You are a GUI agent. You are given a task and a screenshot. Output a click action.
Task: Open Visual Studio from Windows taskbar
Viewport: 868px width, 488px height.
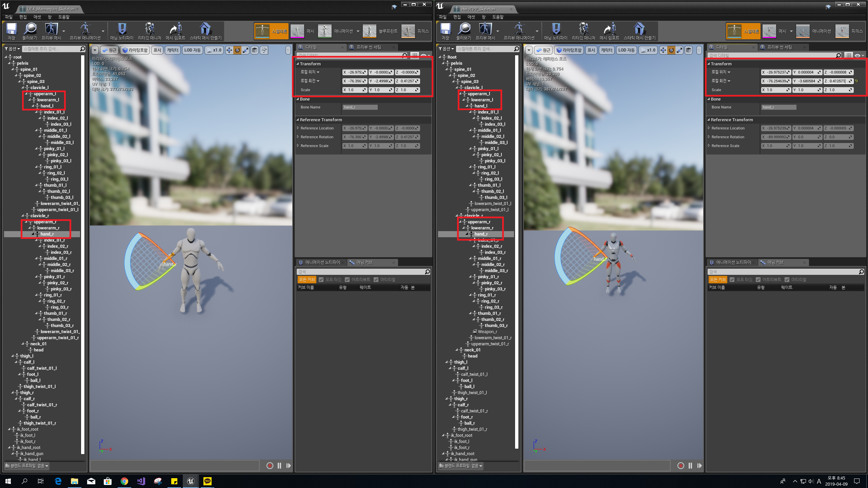coord(141,481)
